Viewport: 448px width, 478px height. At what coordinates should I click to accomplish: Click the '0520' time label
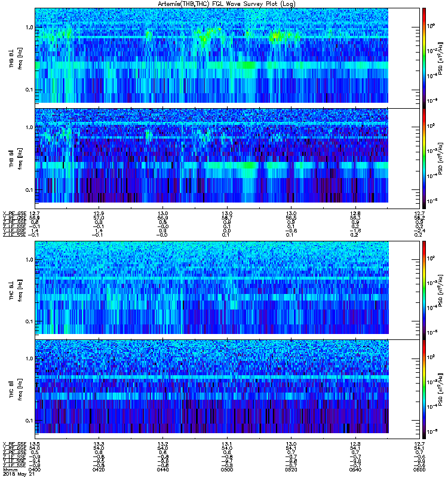(x=291, y=470)
